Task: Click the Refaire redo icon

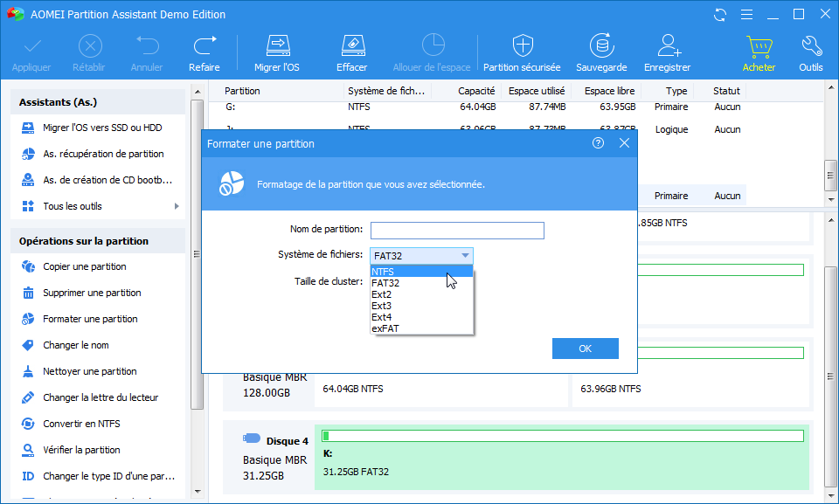Action: 205,46
